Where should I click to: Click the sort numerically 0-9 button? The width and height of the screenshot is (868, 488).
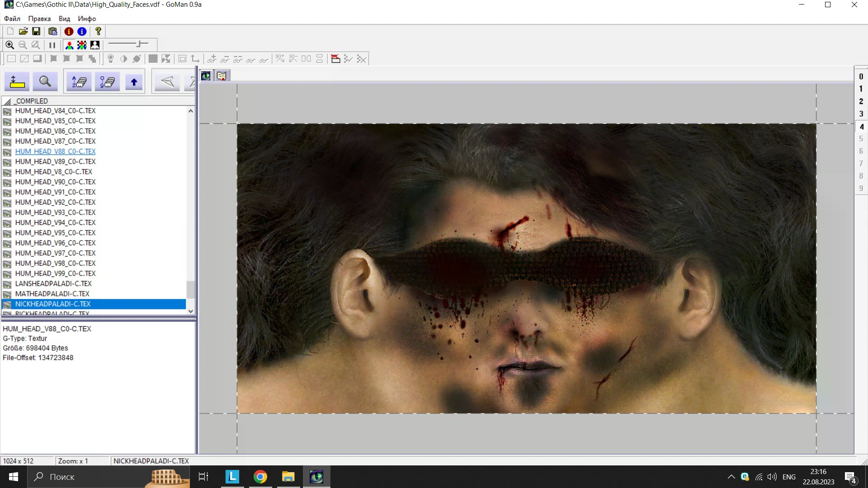pyautogui.click(x=107, y=82)
